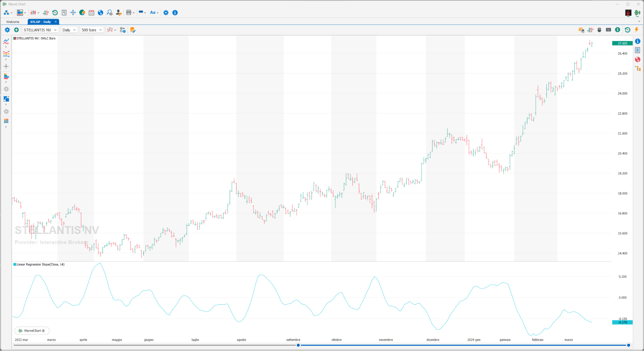Click the order ladder icon in chart toolbar right

[590, 30]
